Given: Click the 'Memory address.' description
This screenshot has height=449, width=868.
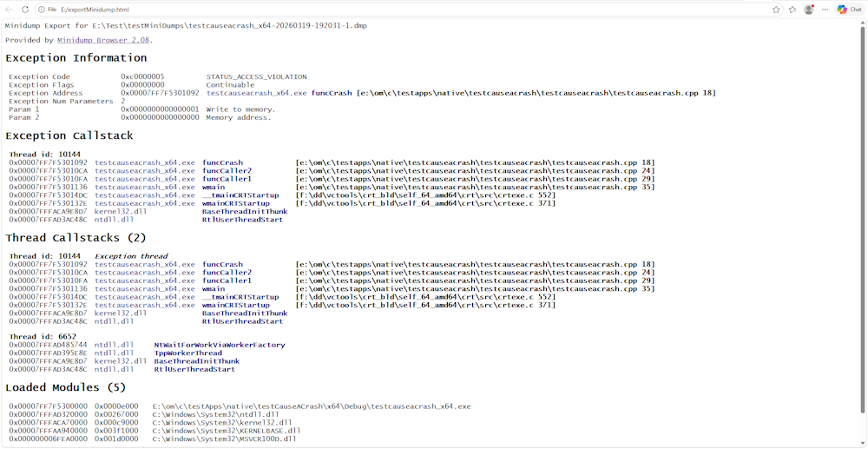Looking at the screenshot, I should tap(239, 118).
